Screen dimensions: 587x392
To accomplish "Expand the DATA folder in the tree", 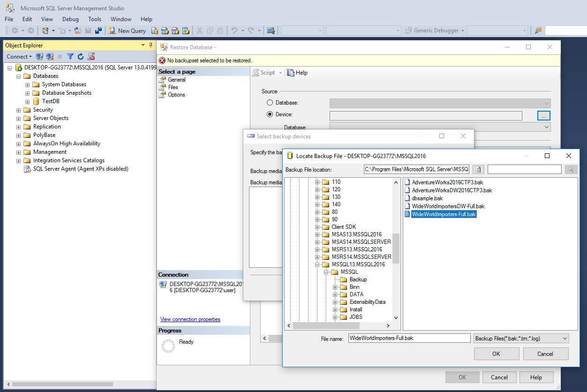I will [336, 295].
